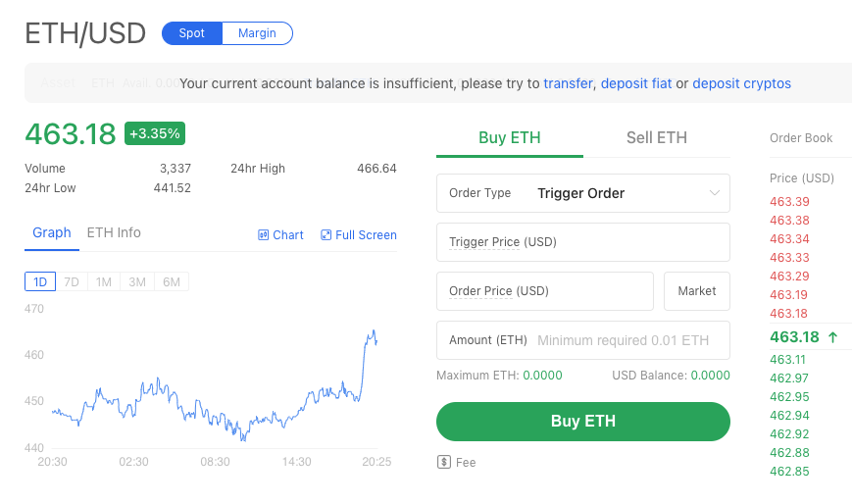This screenshot has height=504, width=852.
Task: Click the Market price button
Action: (697, 291)
